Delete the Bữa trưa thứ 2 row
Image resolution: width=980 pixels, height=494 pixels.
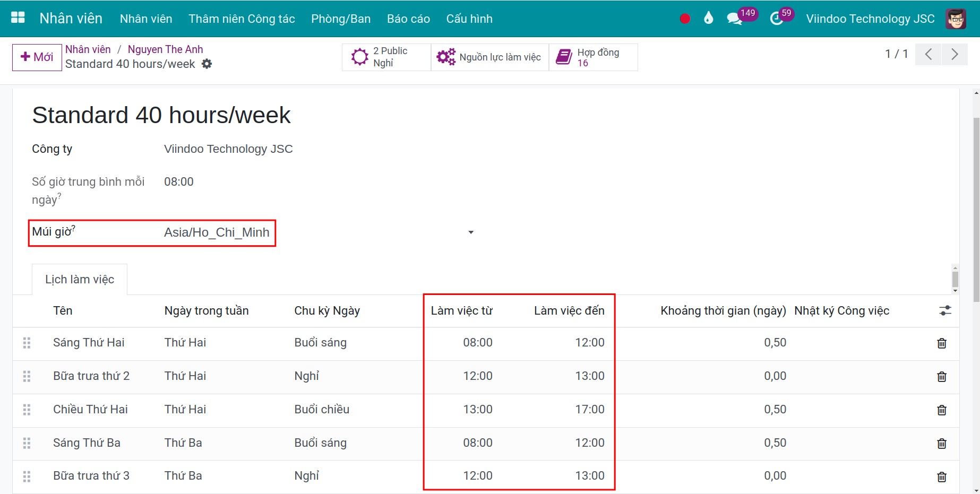(x=942, y=377)
